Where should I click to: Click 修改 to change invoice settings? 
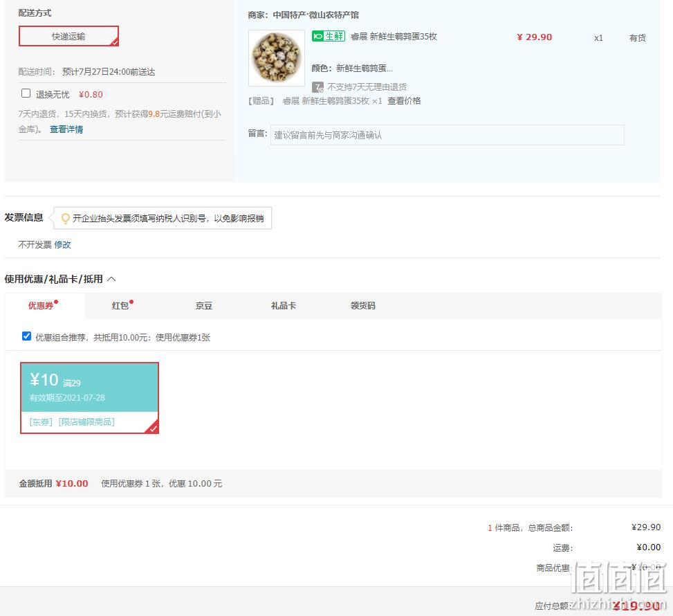tap(63, 245)
